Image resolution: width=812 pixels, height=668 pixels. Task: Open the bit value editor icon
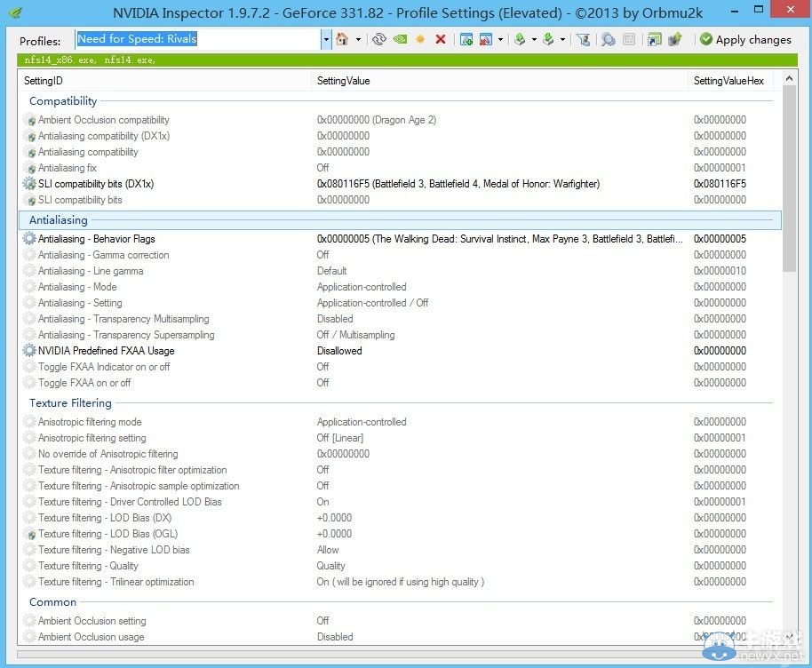pos(629,39)
